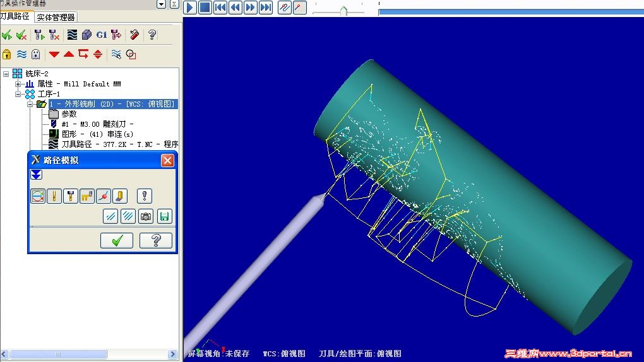Stop the backplot simulation
Viewport: 644px width, 362px height.
(205, 7)
